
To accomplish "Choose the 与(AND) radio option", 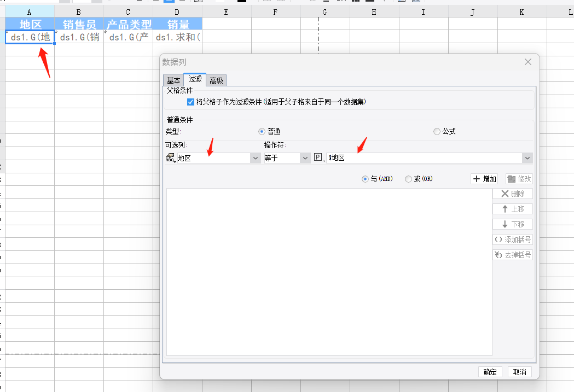I will [365, 179].
